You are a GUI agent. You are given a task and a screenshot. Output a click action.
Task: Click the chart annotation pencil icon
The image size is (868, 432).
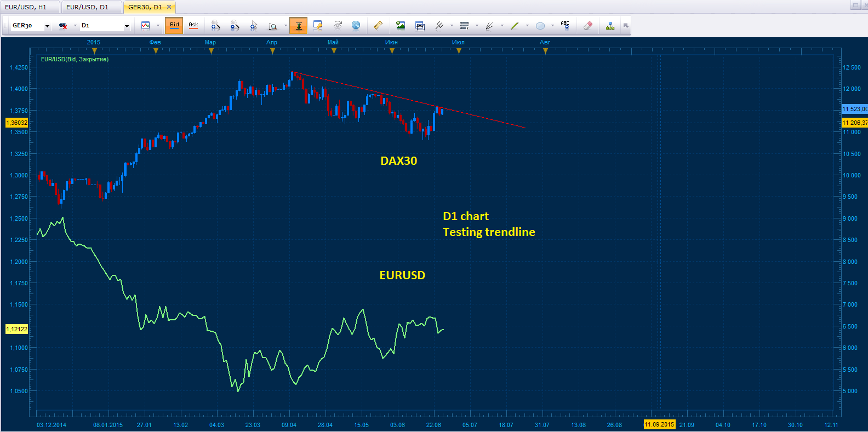point(318,25)
